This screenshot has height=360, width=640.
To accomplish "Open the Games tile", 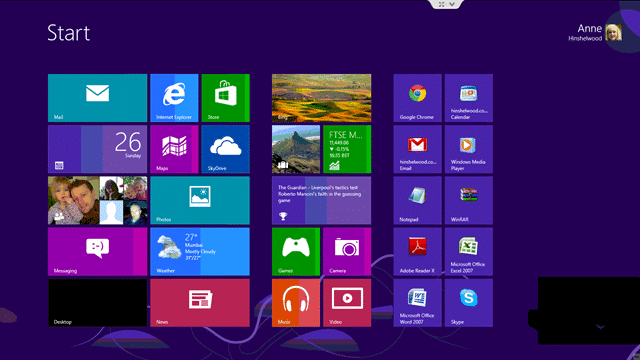I will (296, 252).
